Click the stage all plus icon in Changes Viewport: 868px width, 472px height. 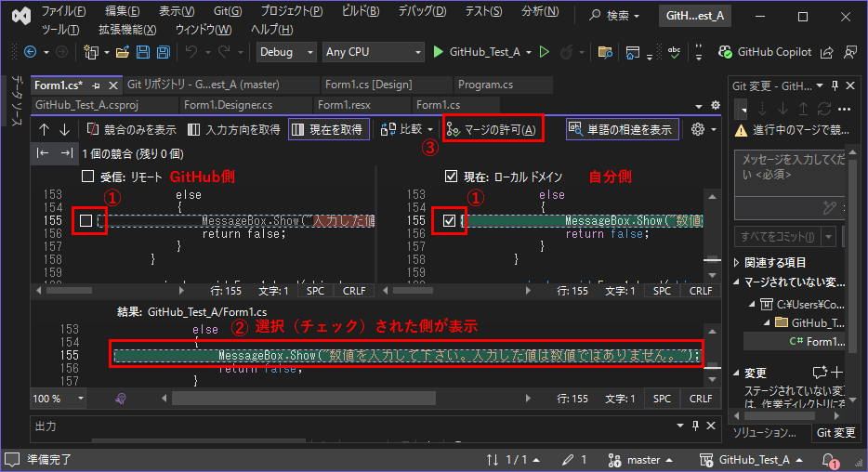tap(837, 372)
